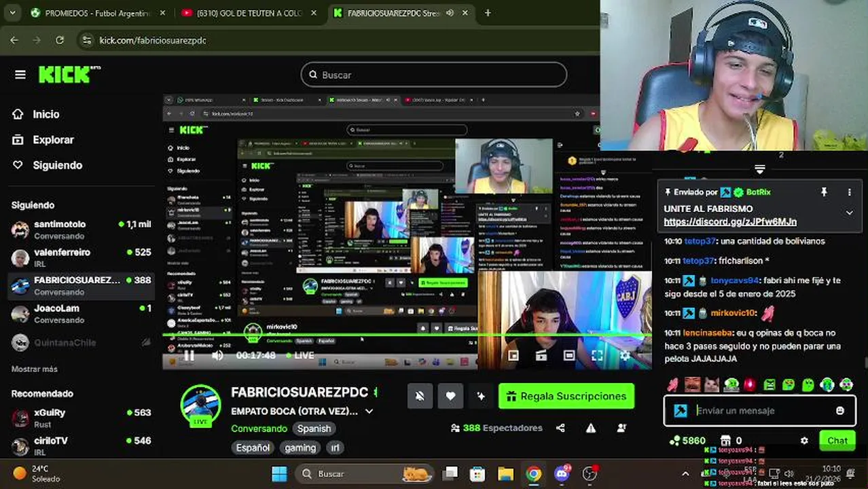Enable mini player mode in video
The image size is (868, 489).
tap(513, 355)
